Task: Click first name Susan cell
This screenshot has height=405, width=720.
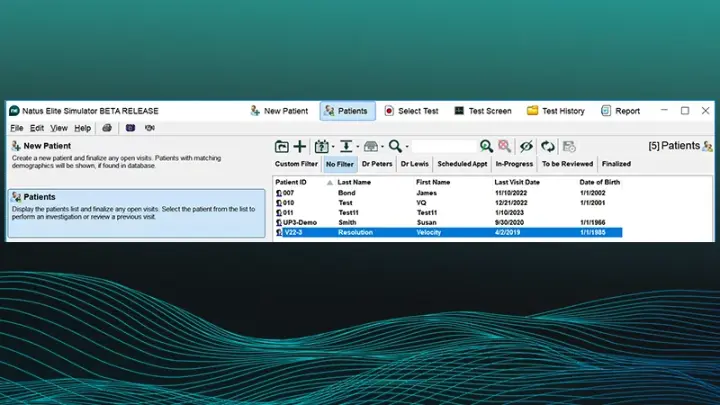Action: pos(427,223)
